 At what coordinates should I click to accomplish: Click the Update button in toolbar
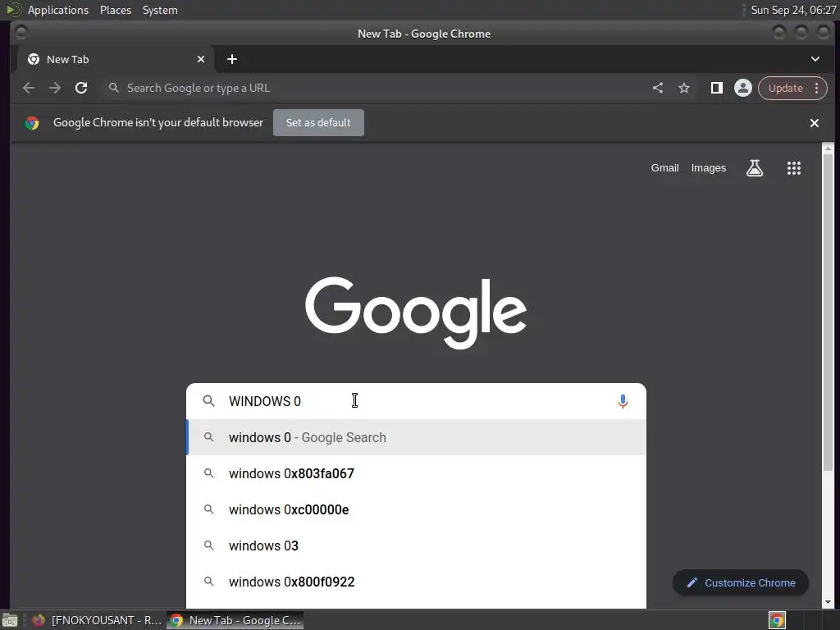coord(785,88)
